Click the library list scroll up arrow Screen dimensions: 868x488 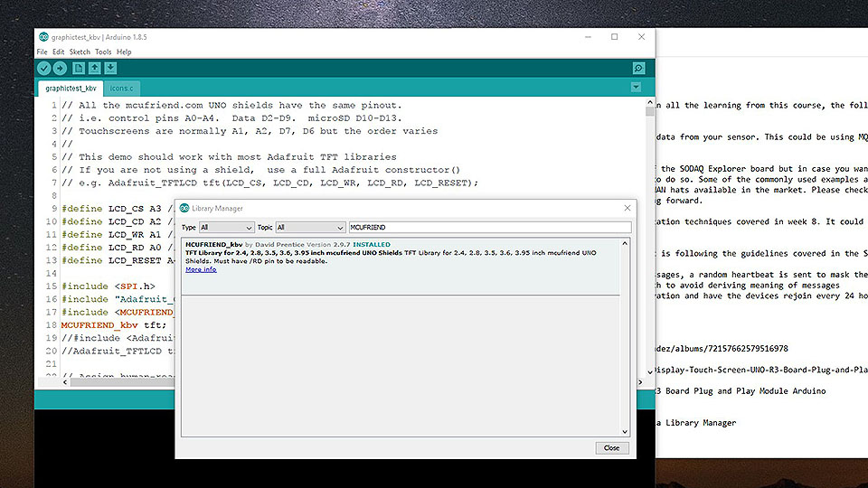(x=625, y=243)
